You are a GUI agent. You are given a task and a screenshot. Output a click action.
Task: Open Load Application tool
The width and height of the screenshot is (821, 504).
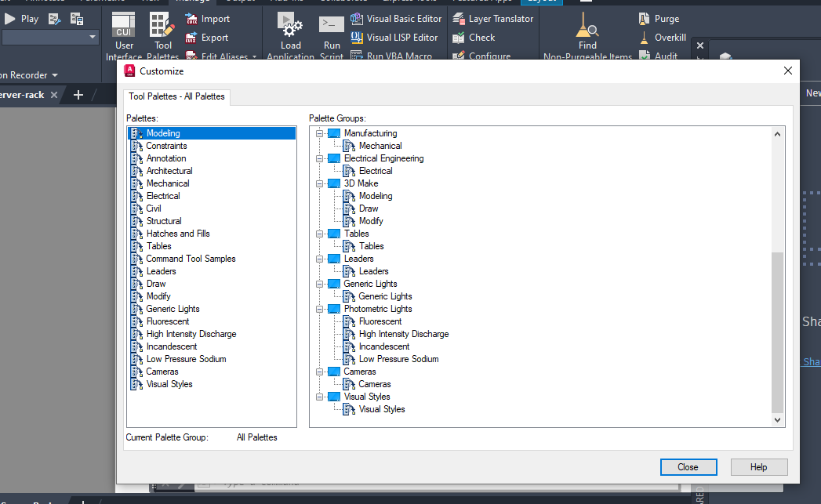[290, 35]
